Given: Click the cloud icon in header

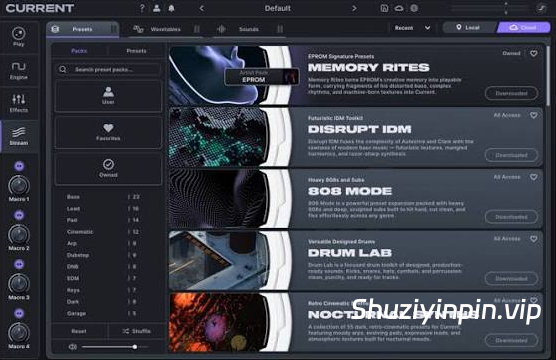Looking at the screenshot, I should click(x=399, y=8).
